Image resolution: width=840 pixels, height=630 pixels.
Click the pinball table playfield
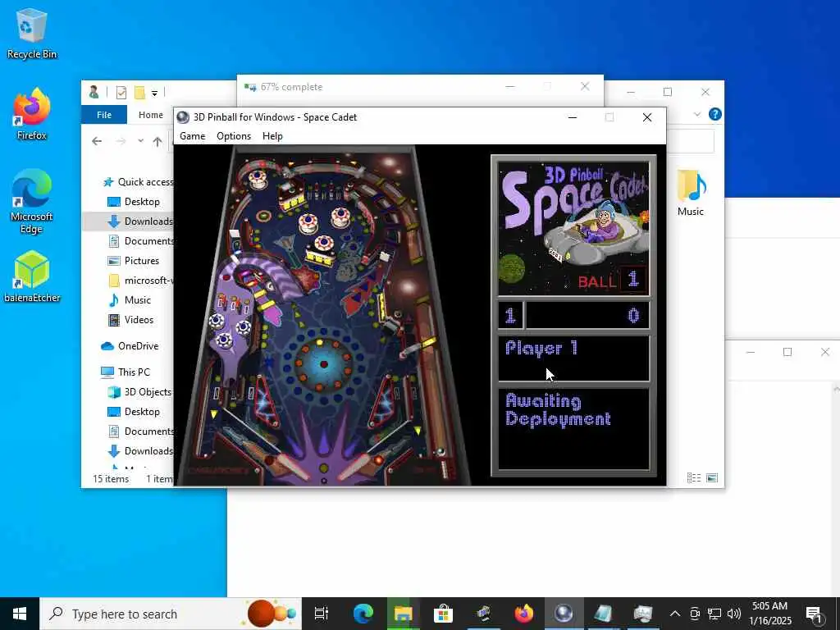322,315
